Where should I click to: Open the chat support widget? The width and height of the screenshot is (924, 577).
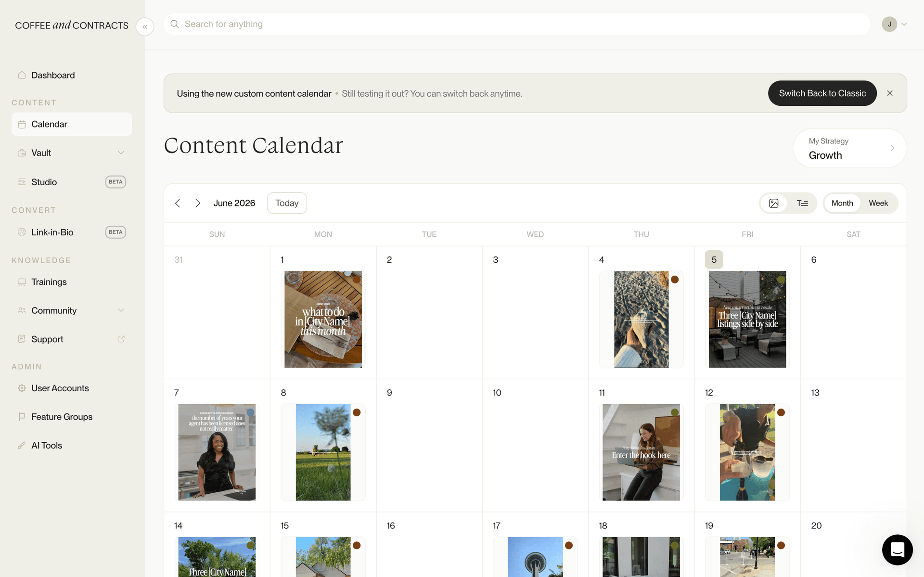(898, 550)
